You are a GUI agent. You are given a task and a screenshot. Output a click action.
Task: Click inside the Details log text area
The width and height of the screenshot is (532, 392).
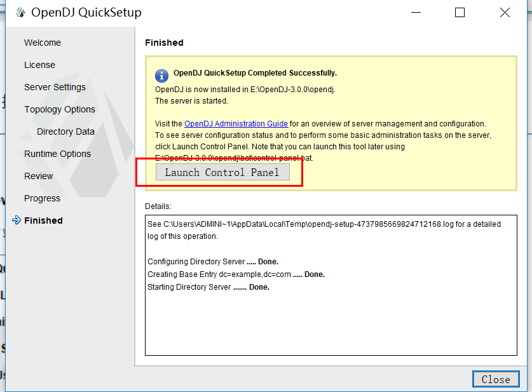(x=331, y=318)
